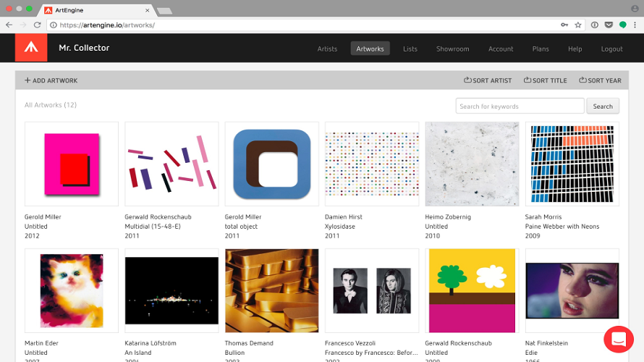This screenshot has width=644, height=362.
Task: Open the Chrome three-dot menu
Action: [635, 25]
